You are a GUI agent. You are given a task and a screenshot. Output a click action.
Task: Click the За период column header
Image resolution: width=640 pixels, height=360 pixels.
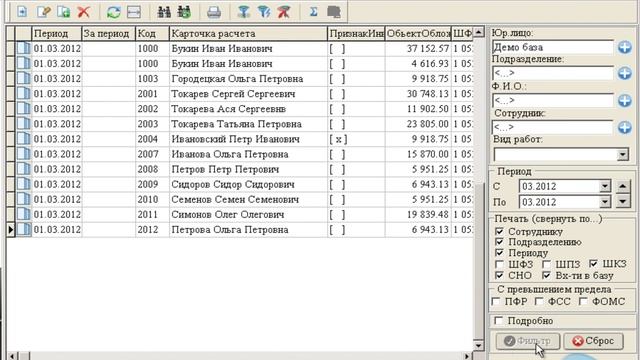[x=109, y=33]
